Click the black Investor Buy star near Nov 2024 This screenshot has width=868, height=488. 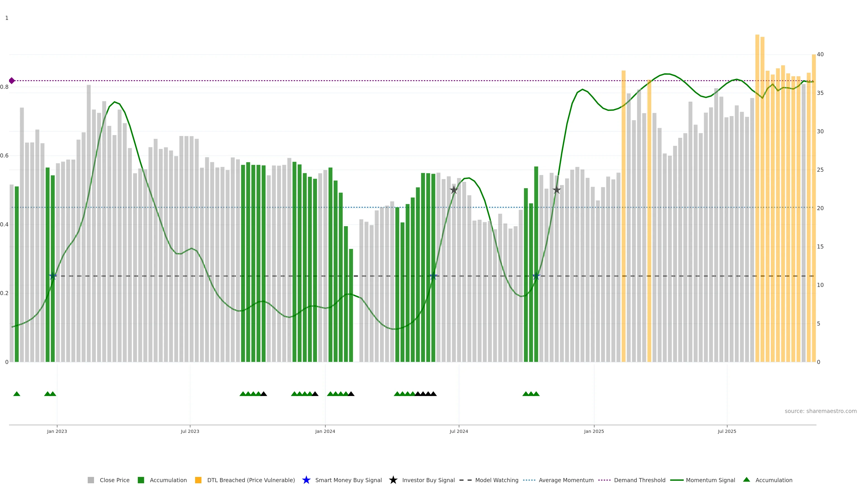point(557,190)
